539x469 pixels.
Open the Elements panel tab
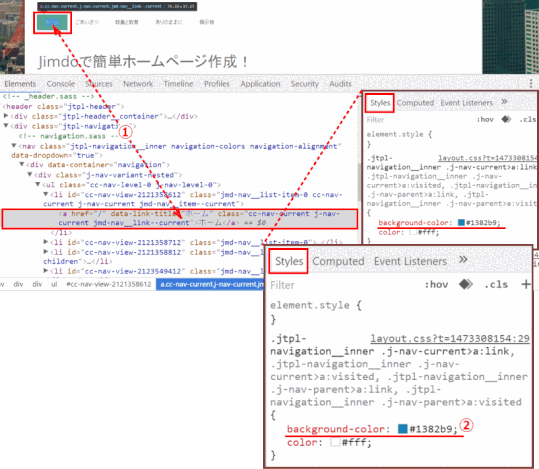point(20,84)
